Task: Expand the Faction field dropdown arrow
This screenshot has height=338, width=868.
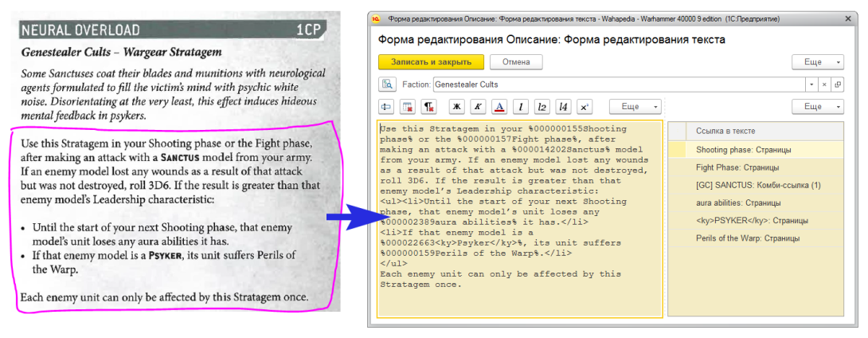Action: 811,84
